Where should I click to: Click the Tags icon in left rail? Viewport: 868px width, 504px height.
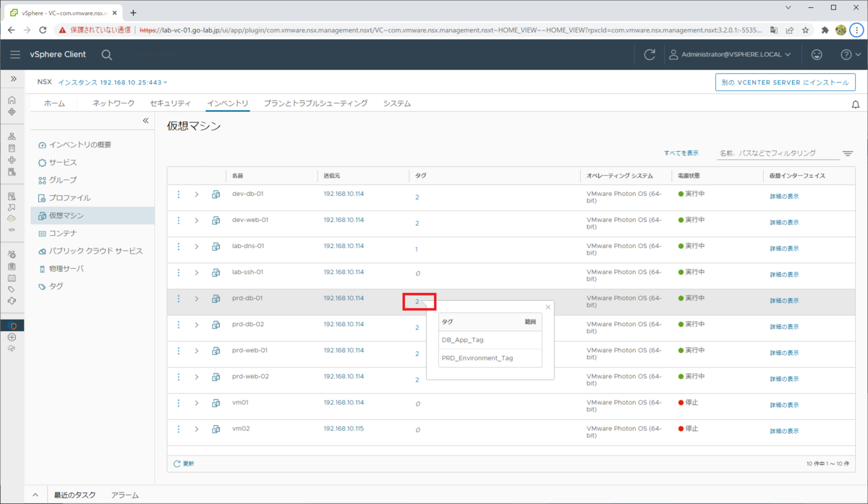point(12,289)
